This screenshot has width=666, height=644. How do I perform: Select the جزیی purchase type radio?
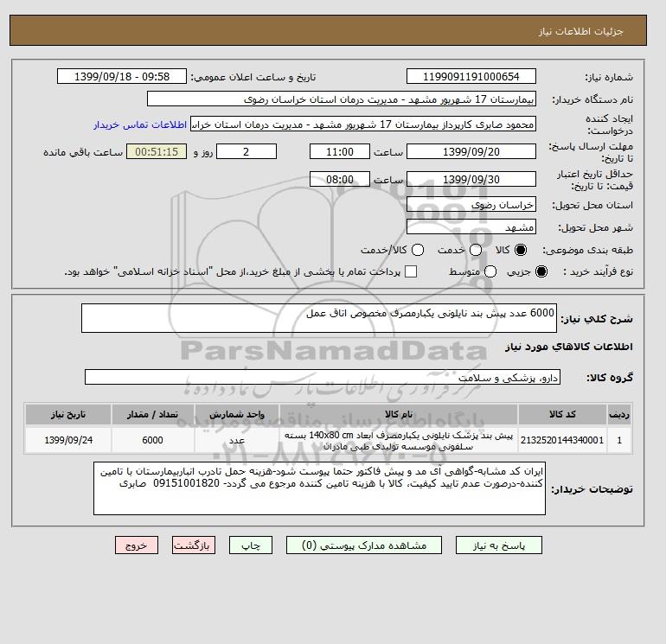[541, 271]
